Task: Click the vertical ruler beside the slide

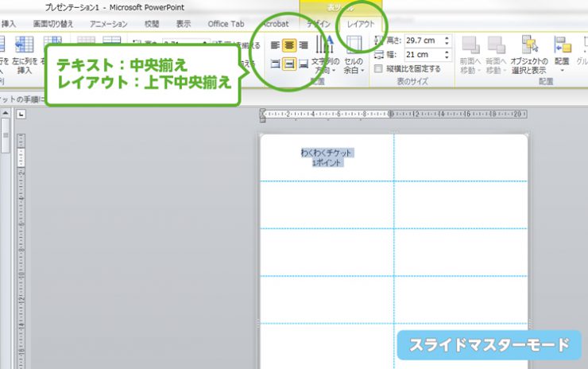Action: [21, 251]
